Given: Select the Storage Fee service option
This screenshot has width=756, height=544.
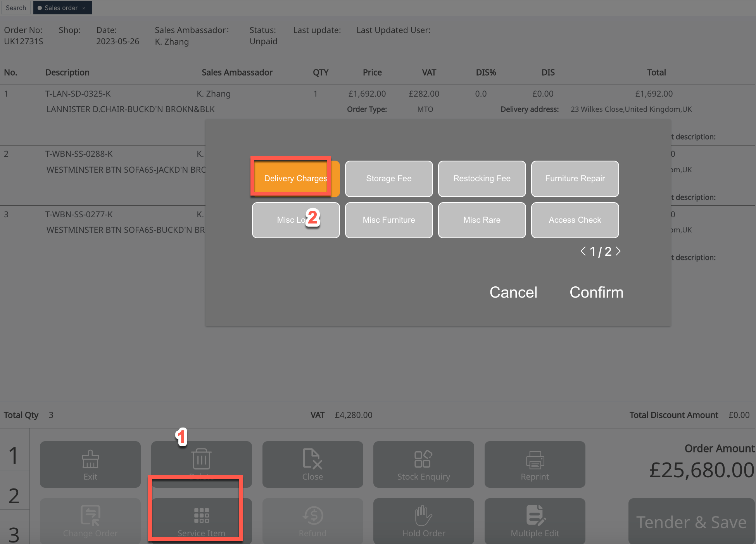Looking at the screenshot, I should click(x=389, y=178).
